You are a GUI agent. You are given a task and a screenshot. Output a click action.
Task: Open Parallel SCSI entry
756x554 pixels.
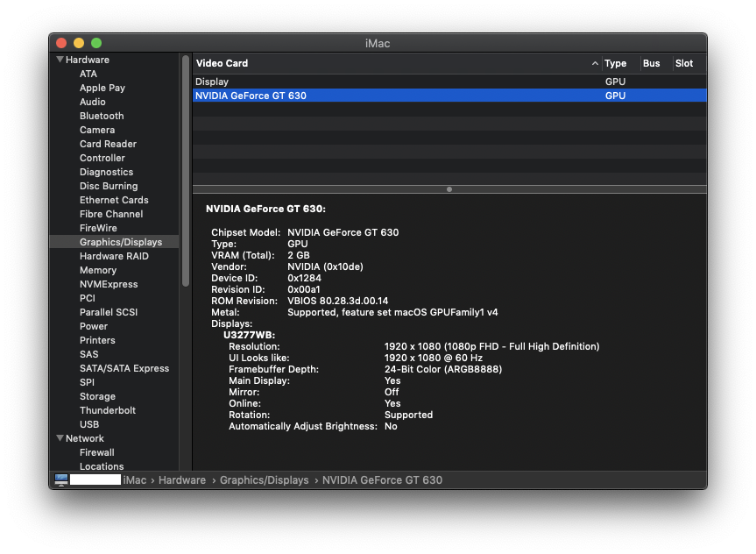[109, 312]
